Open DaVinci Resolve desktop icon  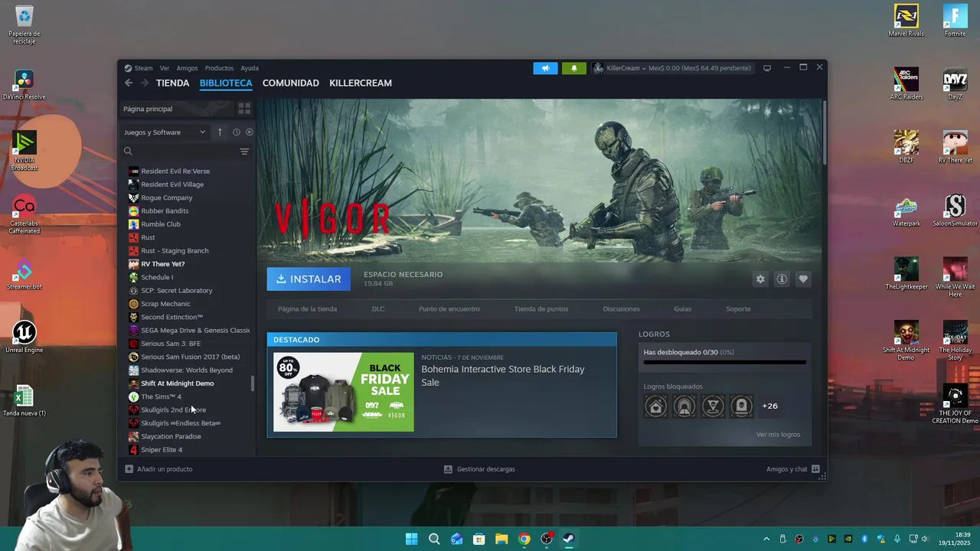point(24,84)
